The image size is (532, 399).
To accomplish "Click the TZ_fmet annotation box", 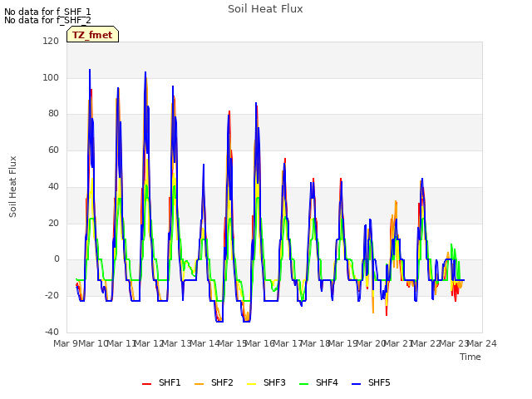I will (92, 34).
